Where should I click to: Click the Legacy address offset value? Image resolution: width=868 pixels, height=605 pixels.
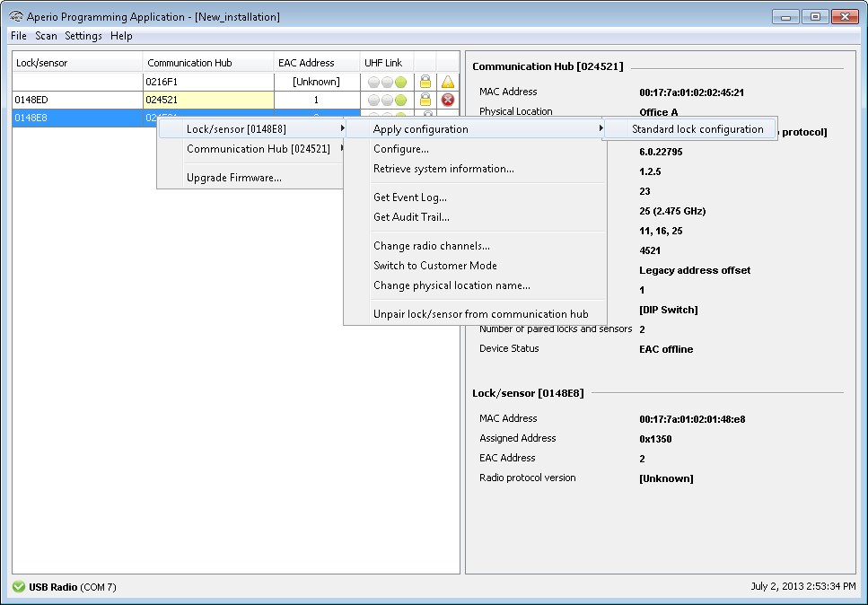(x=695, y=270)
